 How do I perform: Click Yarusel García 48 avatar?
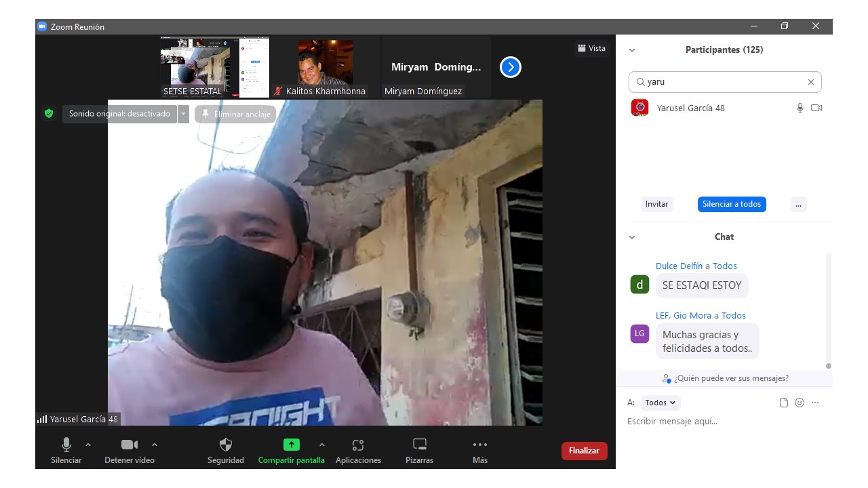tap(639, 108)
